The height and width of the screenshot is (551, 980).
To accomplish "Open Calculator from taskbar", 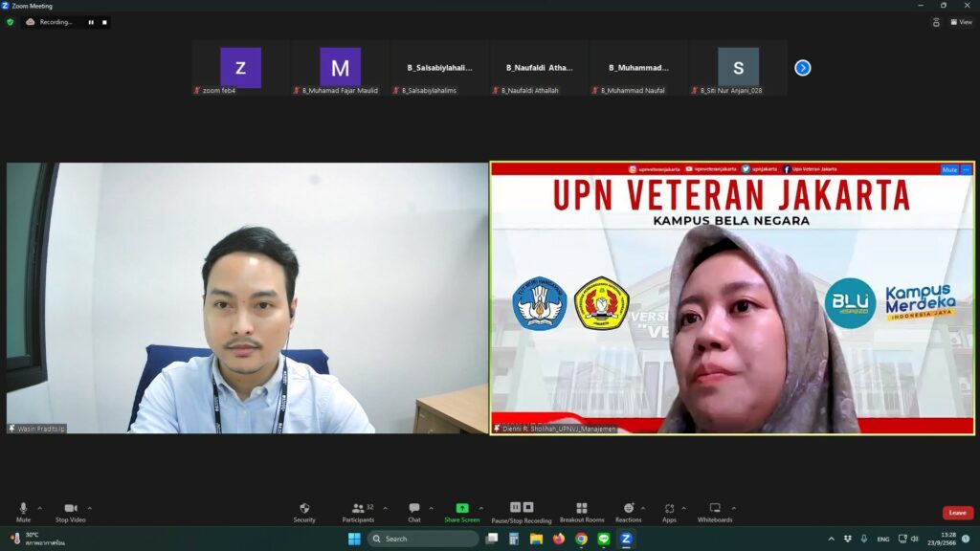I will tap(514, 539).
